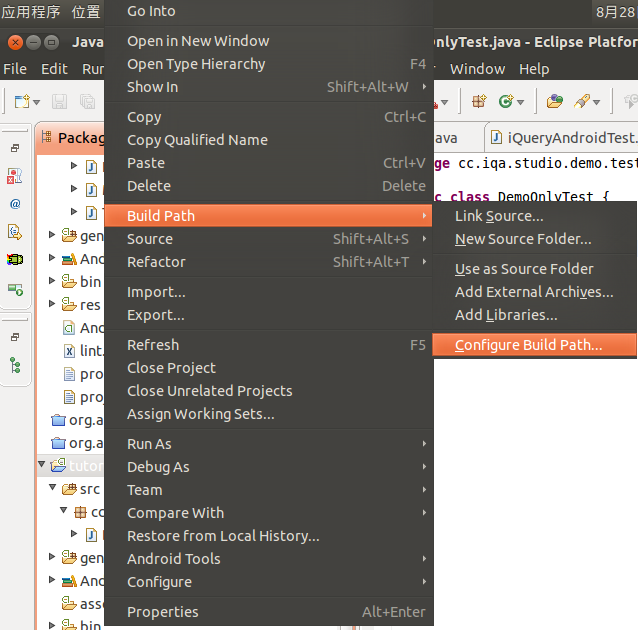Select New Source Folder submenu item
Image resolution: width=638 pixels, height=630 pixels.
pos(534,239)
